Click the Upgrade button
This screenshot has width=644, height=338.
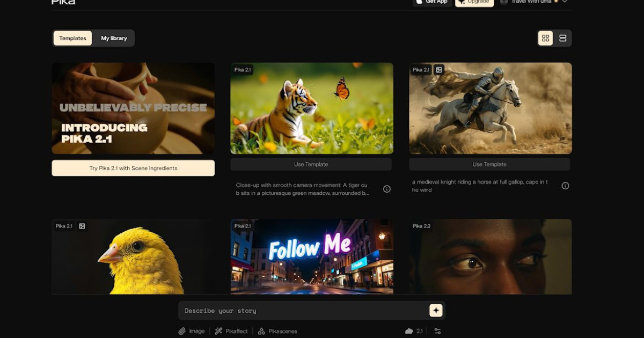(x=474, y=2)
